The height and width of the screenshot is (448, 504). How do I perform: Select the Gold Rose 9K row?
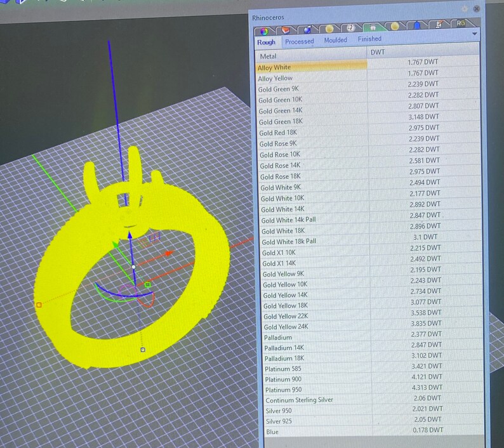point(370,142)
